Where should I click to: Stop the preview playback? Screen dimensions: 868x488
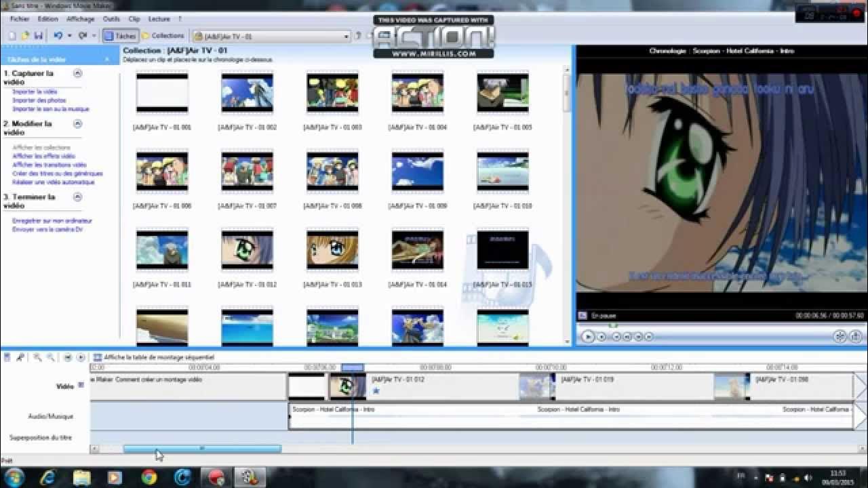[x=601, y=336]
